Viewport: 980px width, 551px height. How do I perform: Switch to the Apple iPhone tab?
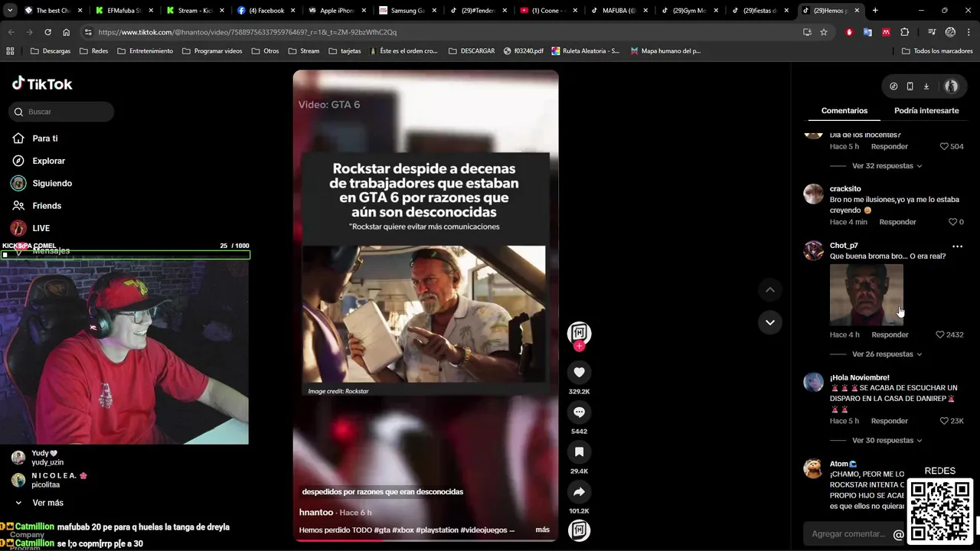pos(335,11)
